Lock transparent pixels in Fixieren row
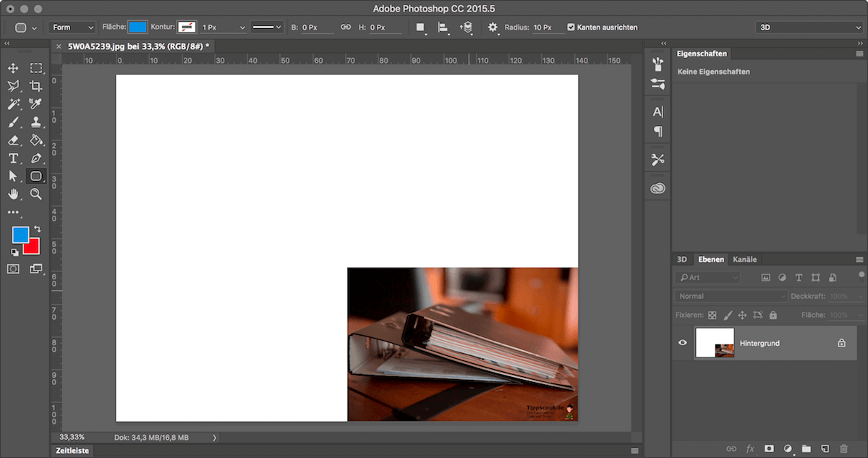Viewport: 868px width, 458px height. click(x=712, y=315)
